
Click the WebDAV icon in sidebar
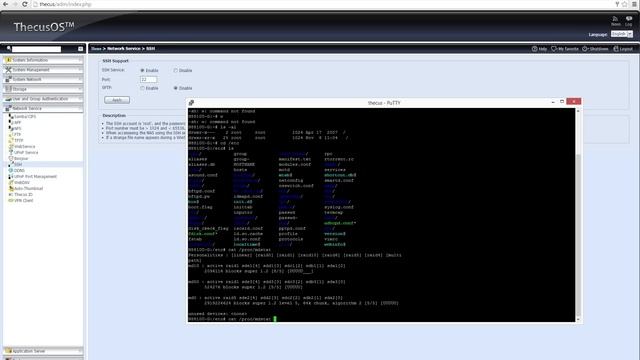pos(11,182)
